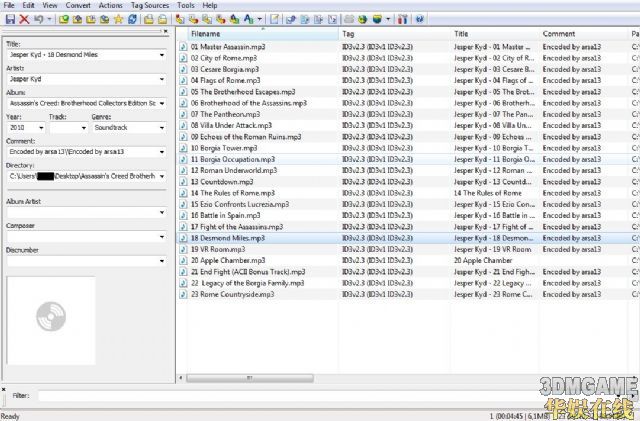Click the left arrow of the horizontal scrollbar
640x421 pixels.
181,378
